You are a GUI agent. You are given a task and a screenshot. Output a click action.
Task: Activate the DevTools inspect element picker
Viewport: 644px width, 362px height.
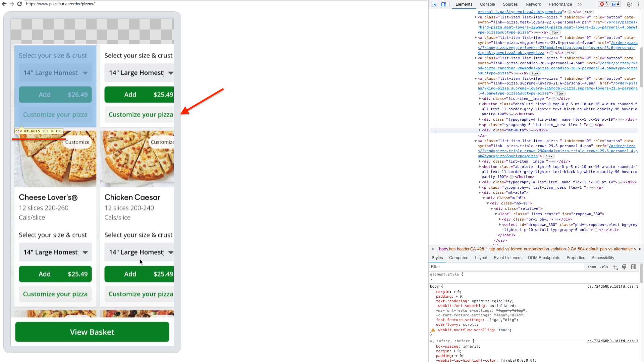(434, 4)
